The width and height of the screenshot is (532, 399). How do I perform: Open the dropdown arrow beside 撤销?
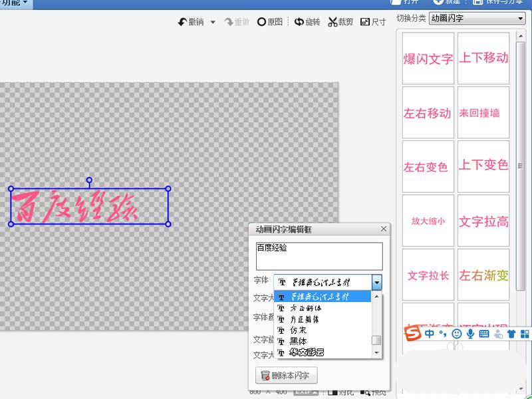coord(213,23)
